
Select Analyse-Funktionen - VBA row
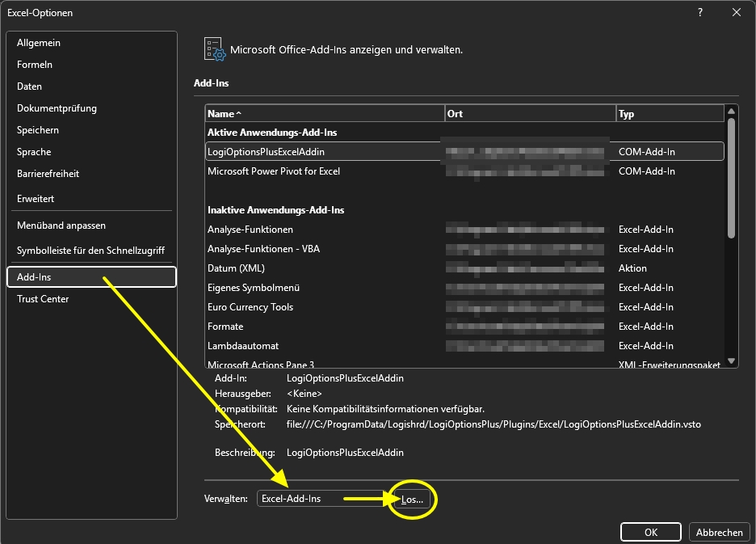263,249
